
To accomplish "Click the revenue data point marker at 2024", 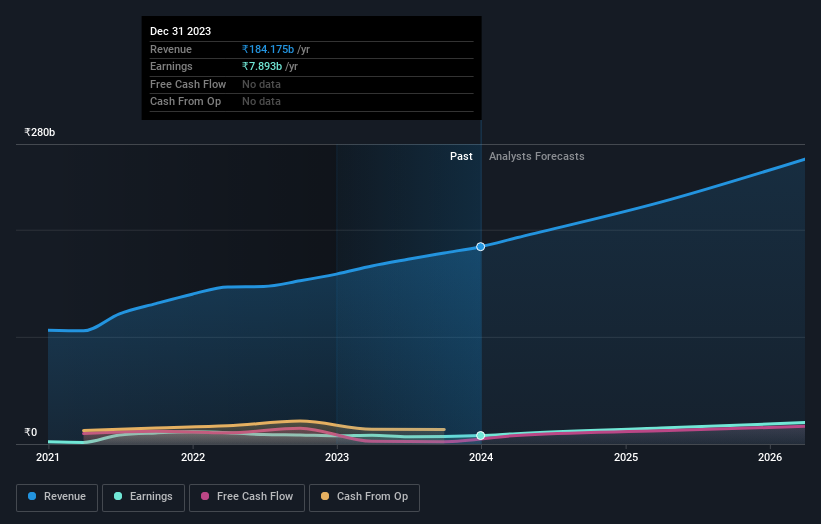I will pyautogui.click(x=481, y=247).
